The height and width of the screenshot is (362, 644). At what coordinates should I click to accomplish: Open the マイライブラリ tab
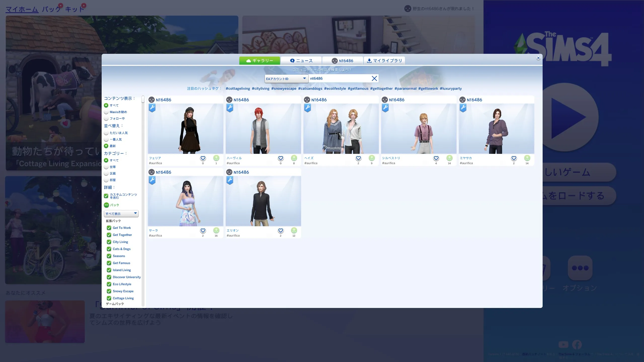(x=384, y=61)
